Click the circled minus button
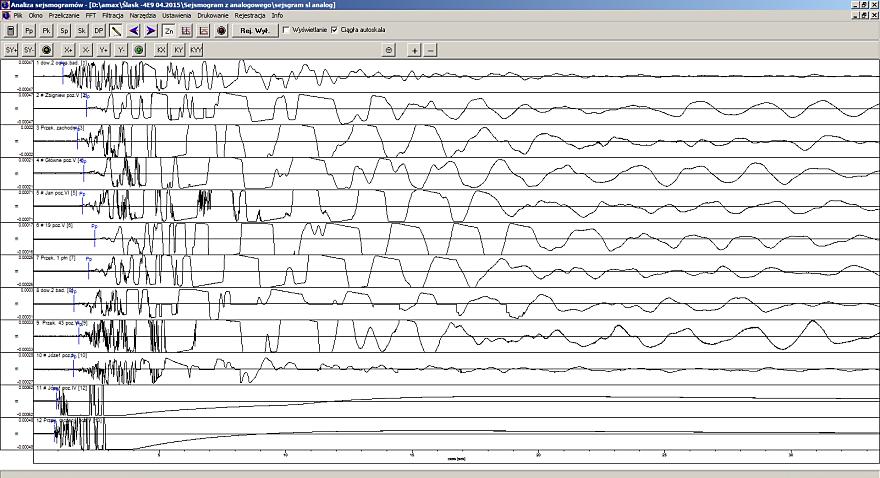 389,50
